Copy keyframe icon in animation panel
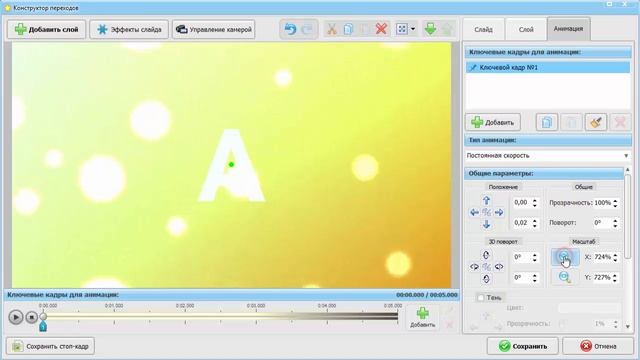 click(547, 122)
